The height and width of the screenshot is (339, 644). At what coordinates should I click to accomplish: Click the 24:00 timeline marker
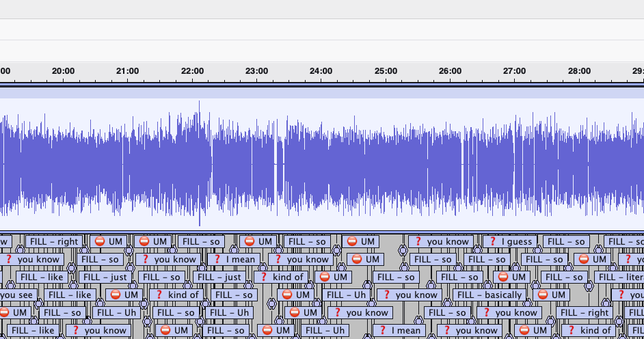(x=321, y=71)
